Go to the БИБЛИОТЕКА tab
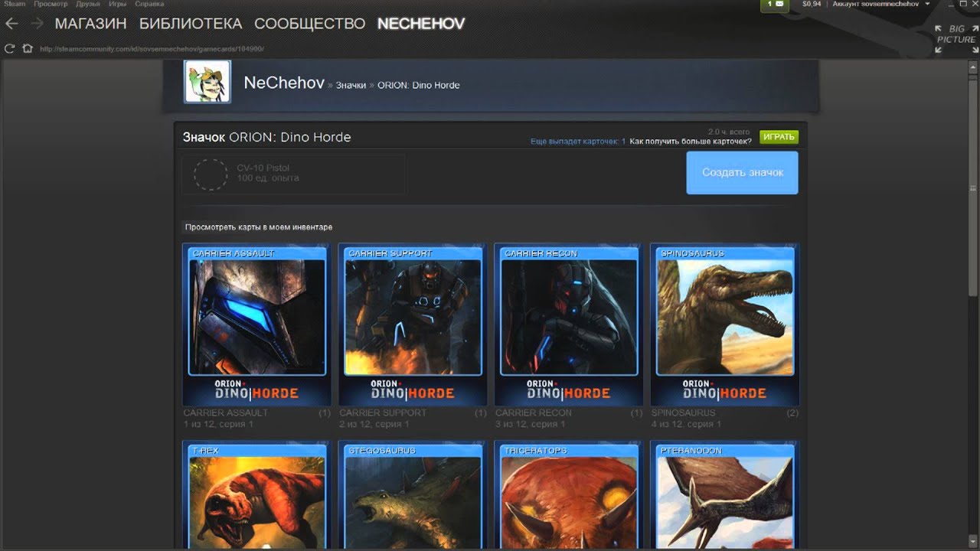This screenshot has width=980, height=551. coord(191,24)
